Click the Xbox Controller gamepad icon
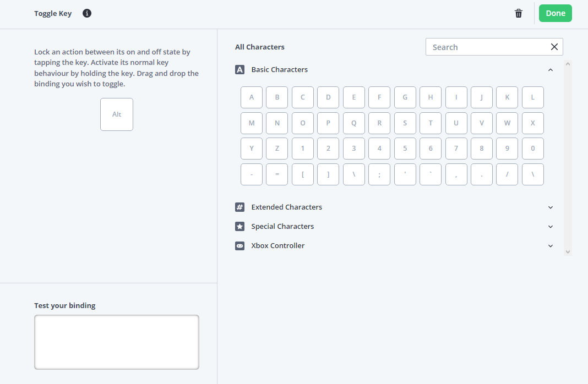Image resolution: width=588 pixels, height=384 pixels. click(239, 246)
